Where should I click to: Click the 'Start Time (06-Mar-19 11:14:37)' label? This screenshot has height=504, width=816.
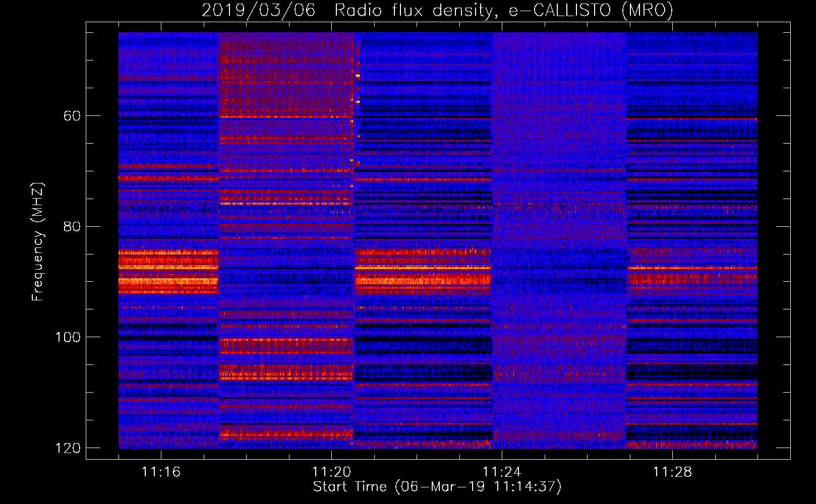437,487
